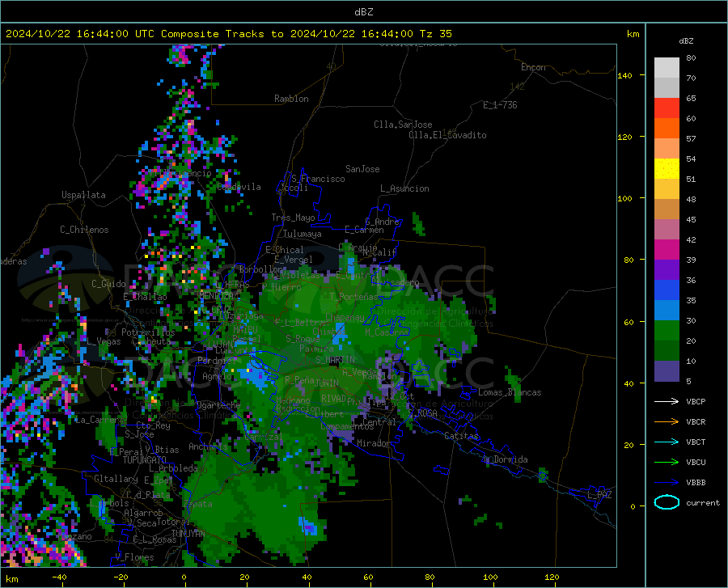
Task: Choose the bright yellow 51-54 dBZ swatch
Action: [667, 169]
